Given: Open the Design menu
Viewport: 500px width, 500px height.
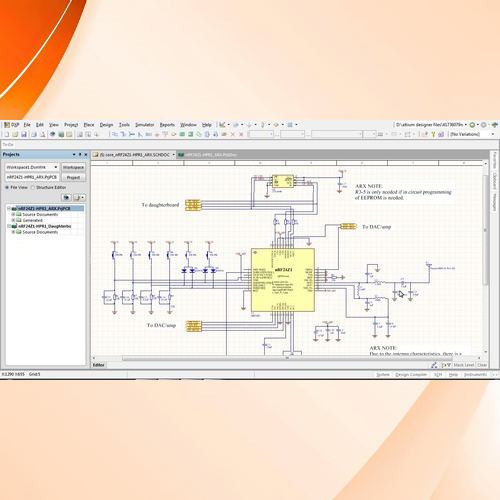Looking at the screenshot, I should click(x=106, y=125).
